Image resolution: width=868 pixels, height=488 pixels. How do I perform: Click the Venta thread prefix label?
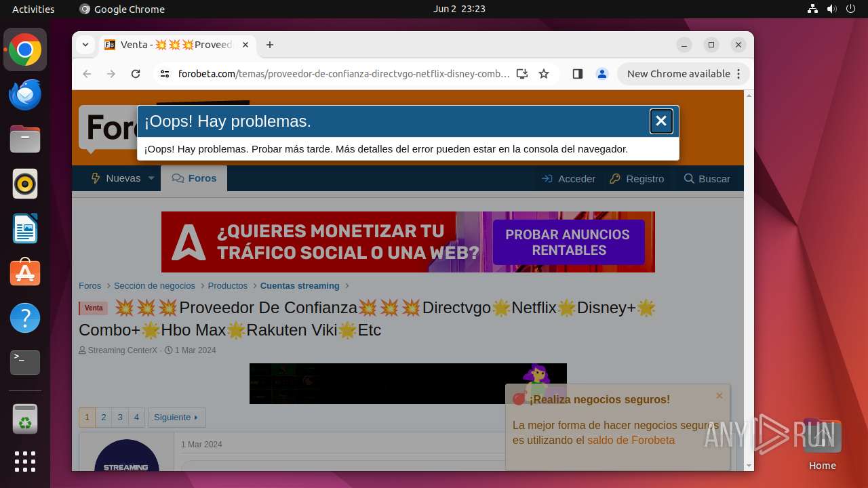(94, 308)
